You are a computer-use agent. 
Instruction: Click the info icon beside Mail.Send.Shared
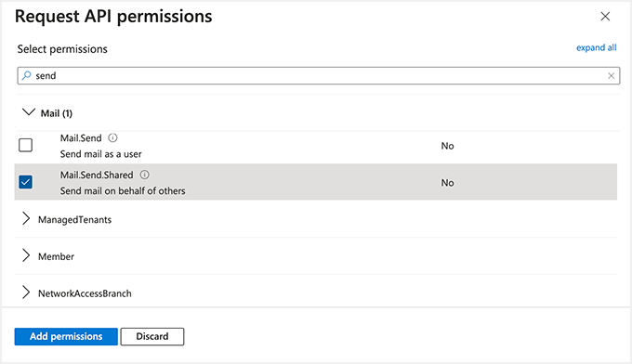tap(144, 175)
